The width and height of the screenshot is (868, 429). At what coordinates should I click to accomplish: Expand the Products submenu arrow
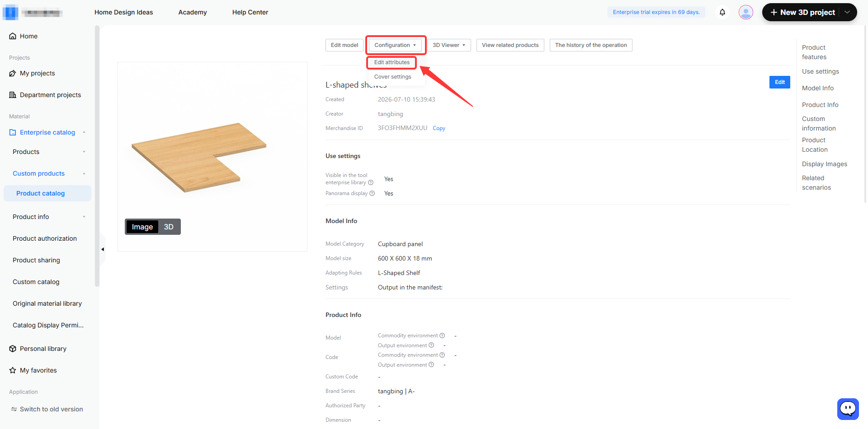[84, 152]
